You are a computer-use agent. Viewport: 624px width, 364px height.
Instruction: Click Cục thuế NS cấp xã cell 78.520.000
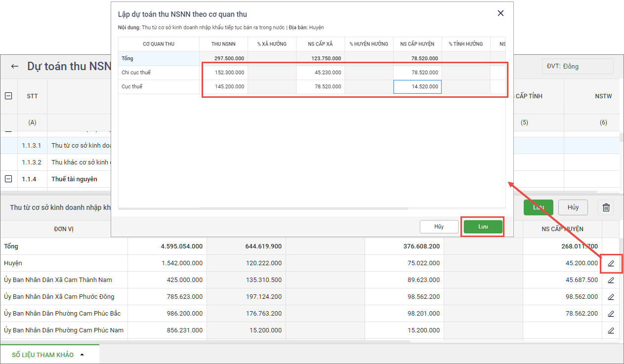(x=321, y=87)
